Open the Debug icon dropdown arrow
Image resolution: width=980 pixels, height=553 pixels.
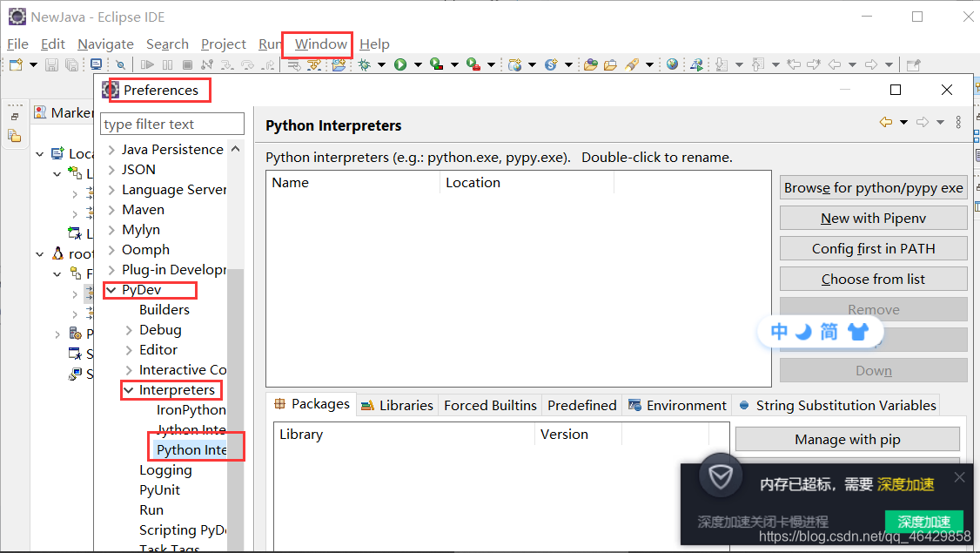coord(381,64)
